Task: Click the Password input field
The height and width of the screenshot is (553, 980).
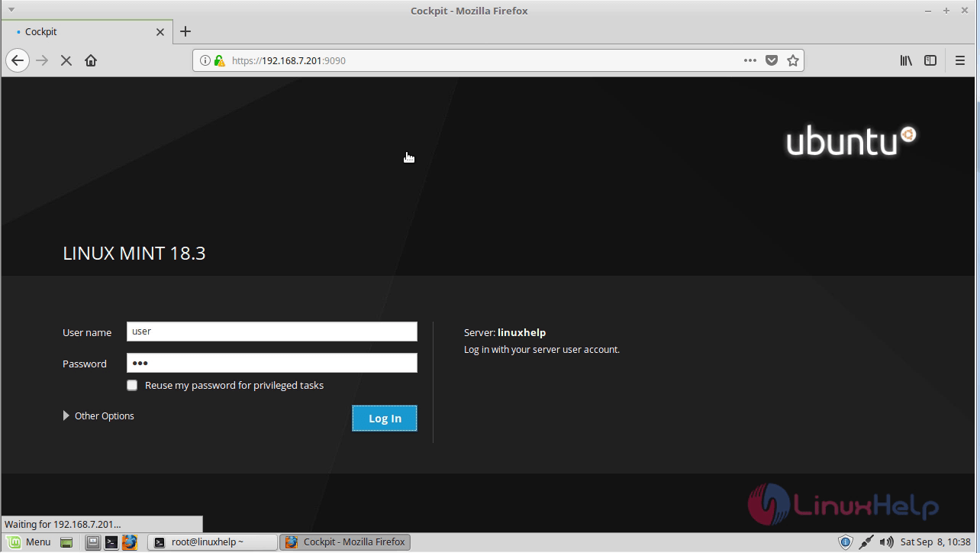Action: (x=272, y=363)
